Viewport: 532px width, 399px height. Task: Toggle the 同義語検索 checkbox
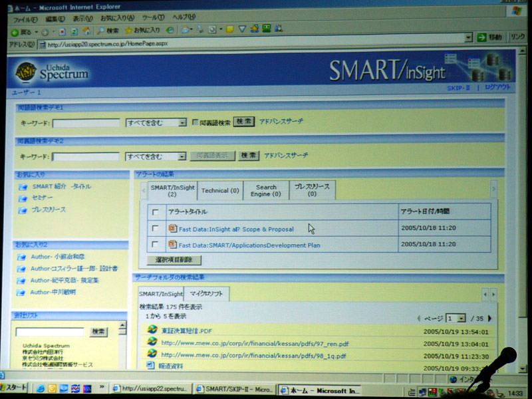tap(195, 122)
